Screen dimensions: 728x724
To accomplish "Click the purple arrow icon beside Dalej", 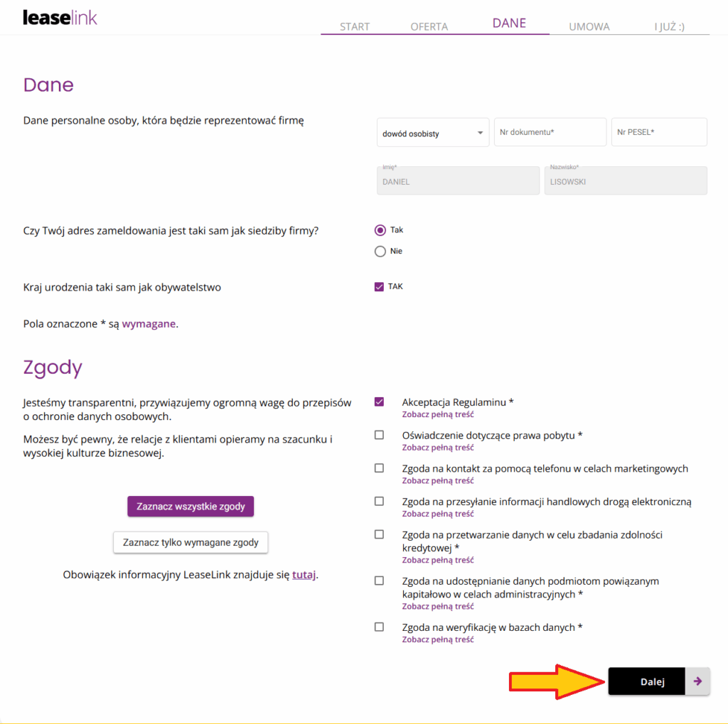I will [x=697, y=681].
